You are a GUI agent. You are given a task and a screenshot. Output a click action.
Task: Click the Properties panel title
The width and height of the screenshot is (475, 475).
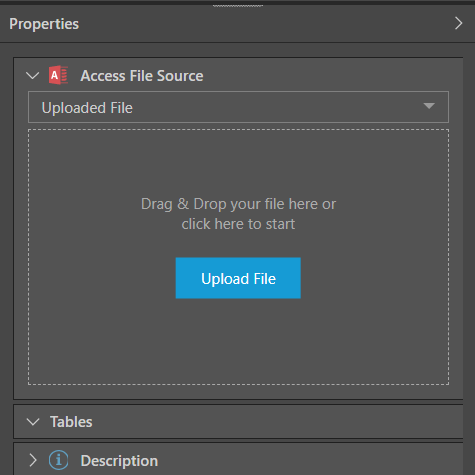point(44,24)
